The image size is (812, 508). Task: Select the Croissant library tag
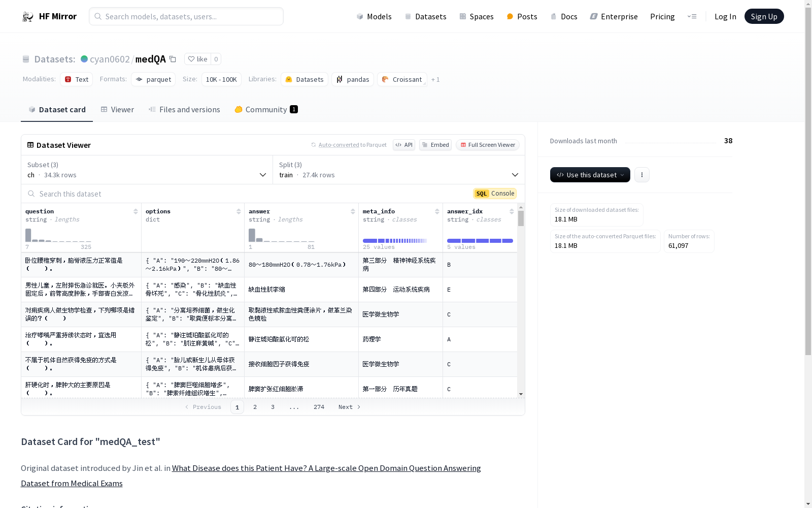pyautogui.click(x=402, y=79)
